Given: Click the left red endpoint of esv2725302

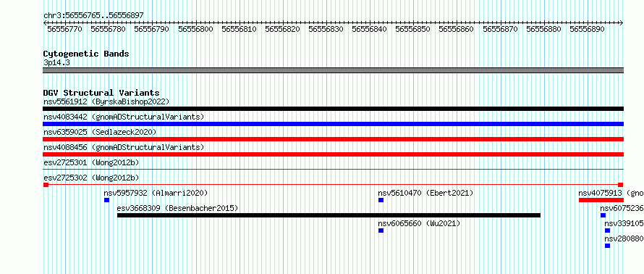Looking at the screenshot, I should click(x=46, y=185).
